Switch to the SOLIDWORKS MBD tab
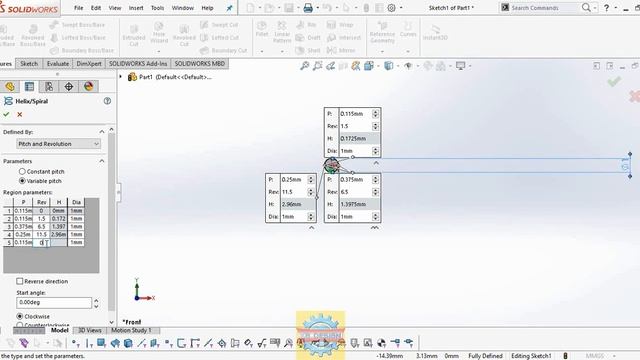This screenshot has height=360, width=640. point(200,64)
